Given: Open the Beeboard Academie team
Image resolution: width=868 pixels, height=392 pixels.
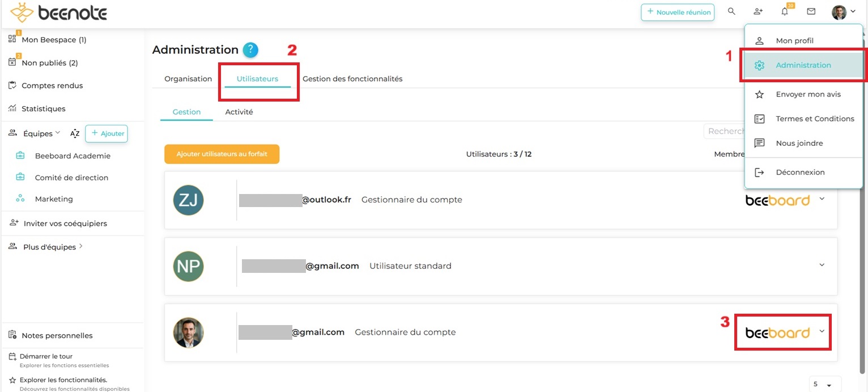Looking at the screenshot, I should pos(73,156).
